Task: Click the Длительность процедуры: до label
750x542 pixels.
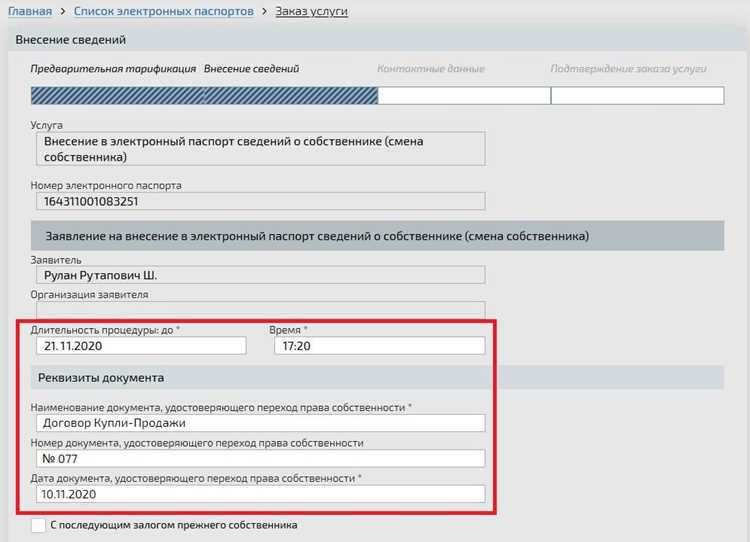Action: [105, 330]
